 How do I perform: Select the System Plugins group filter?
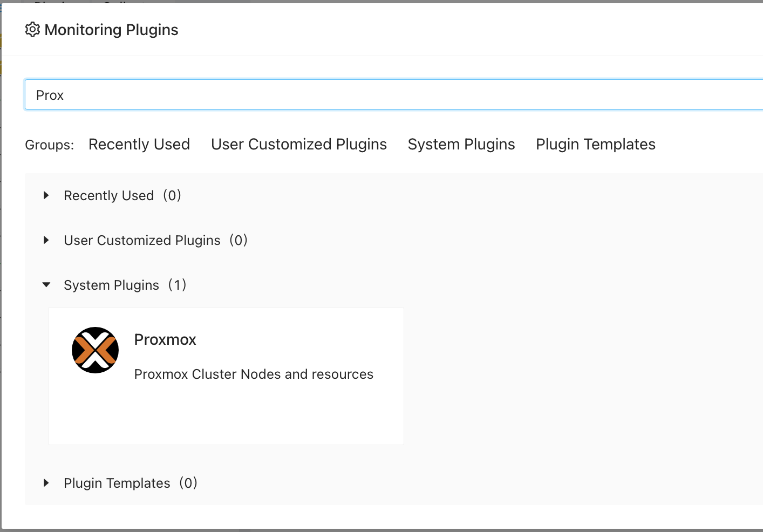coord(461,145)
